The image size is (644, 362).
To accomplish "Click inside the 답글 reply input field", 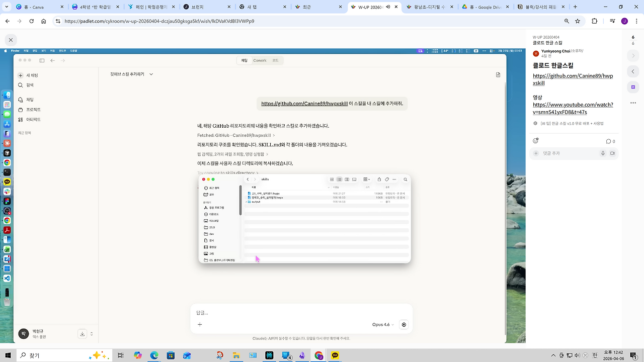I will (252, 312).
